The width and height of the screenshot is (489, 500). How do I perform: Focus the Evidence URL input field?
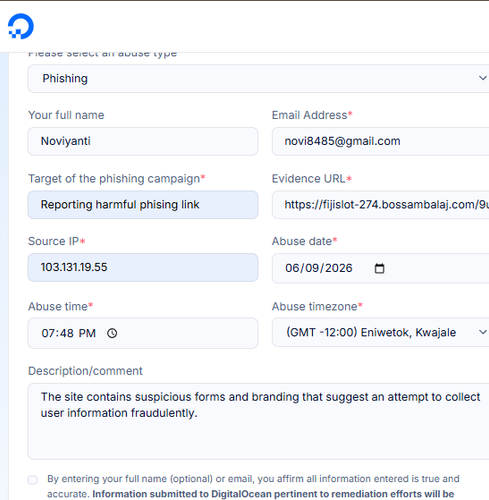(380, 205)
